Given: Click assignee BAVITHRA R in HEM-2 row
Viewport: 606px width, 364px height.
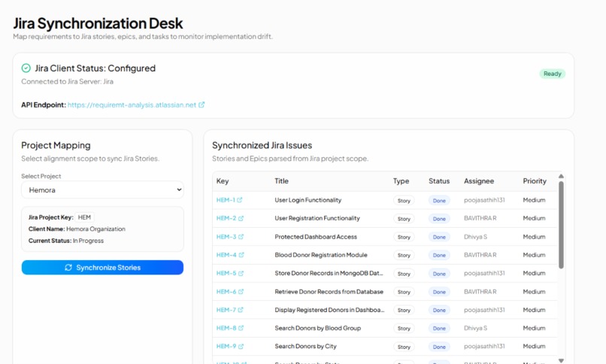Looking at the screenshot, I should click(480, 218).
